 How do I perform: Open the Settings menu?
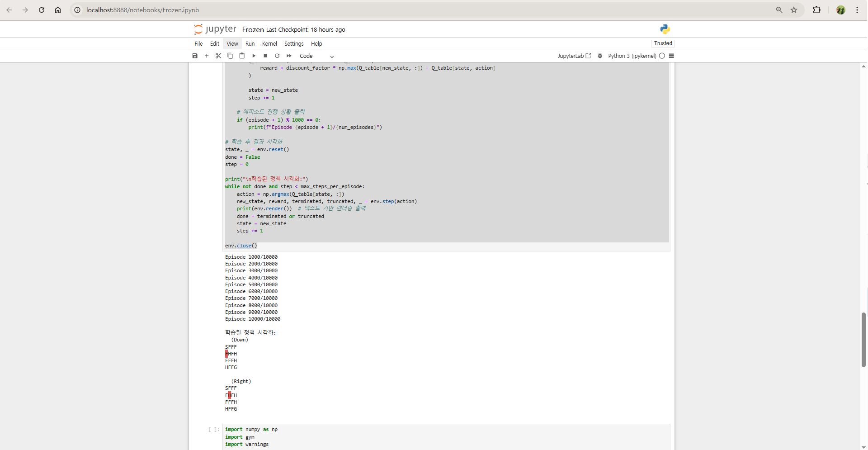click(x=294, y=44)
